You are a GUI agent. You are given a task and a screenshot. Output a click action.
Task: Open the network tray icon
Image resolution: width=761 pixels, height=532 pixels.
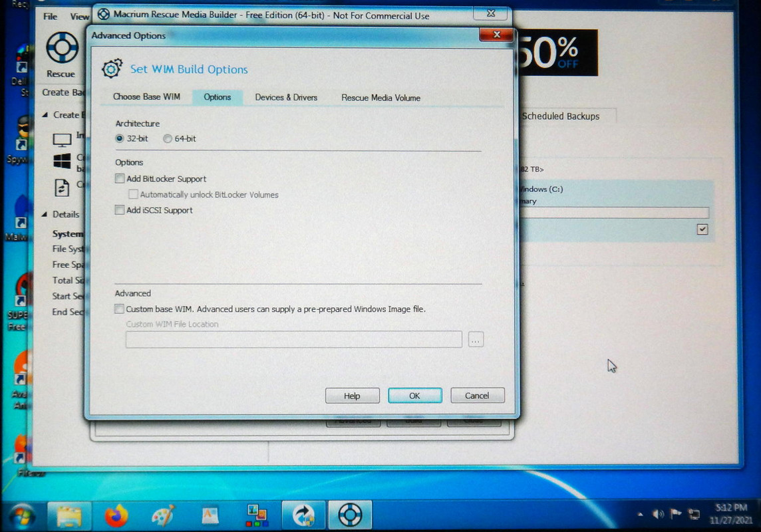[x=694, y=514]
